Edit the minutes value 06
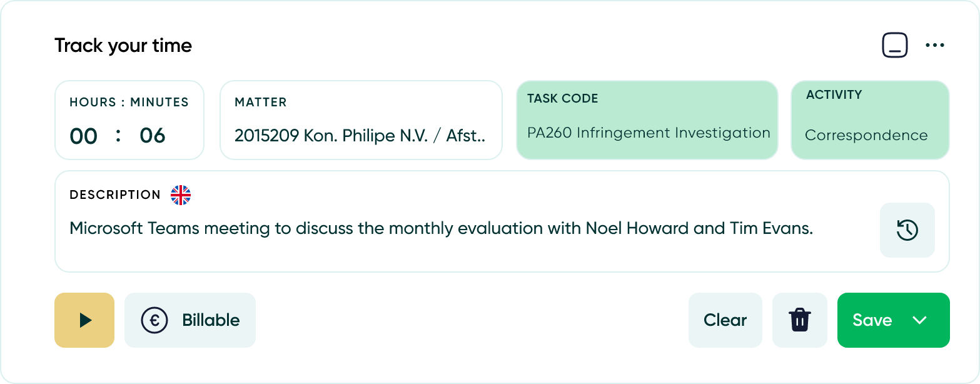The image size is (980, 384). click(x=152, y=136)
